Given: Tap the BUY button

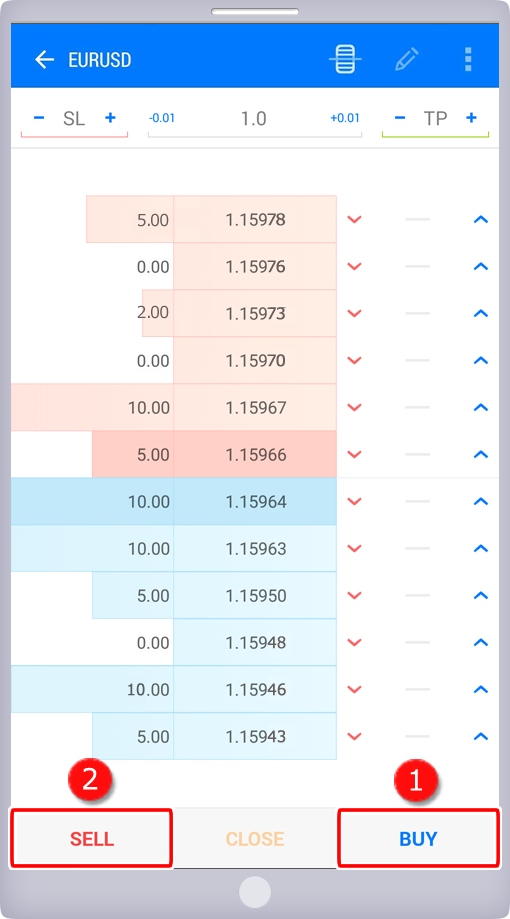Looking at the screenshot, I should [418, 838].
